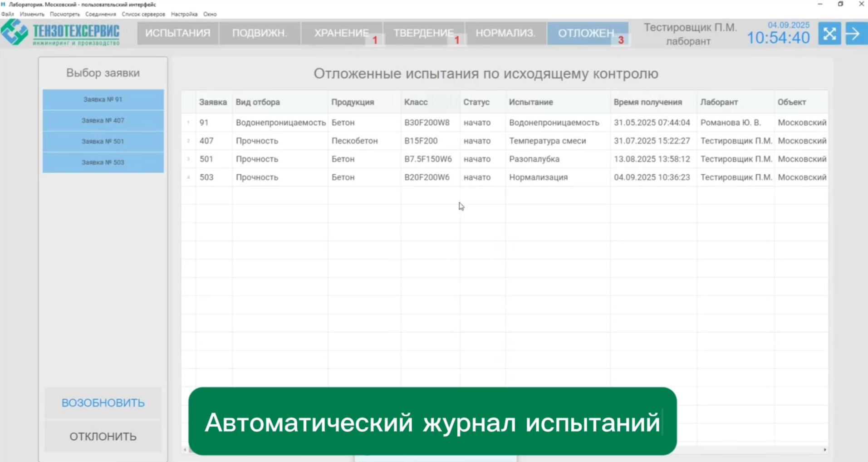The width and height of the screenshot is (868, 462).
Task: Switch to the ПОДВИЖН. tab
Action: [x=260, y=33]
